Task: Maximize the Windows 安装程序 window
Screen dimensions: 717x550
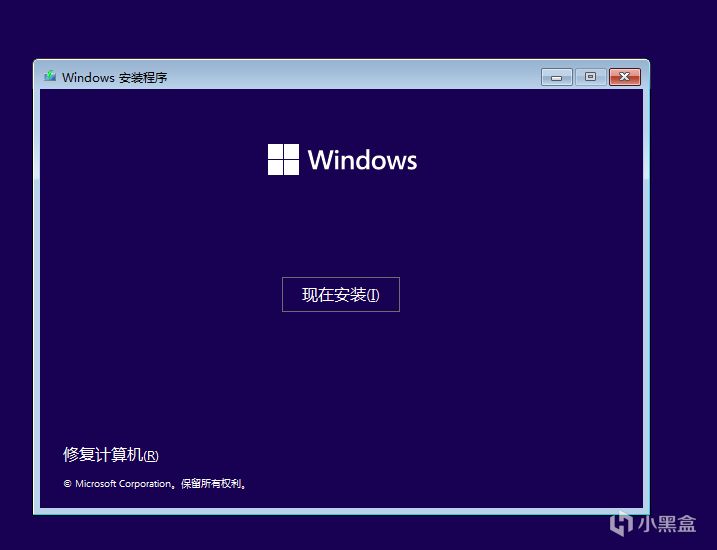Action: [x=590, y=77]
